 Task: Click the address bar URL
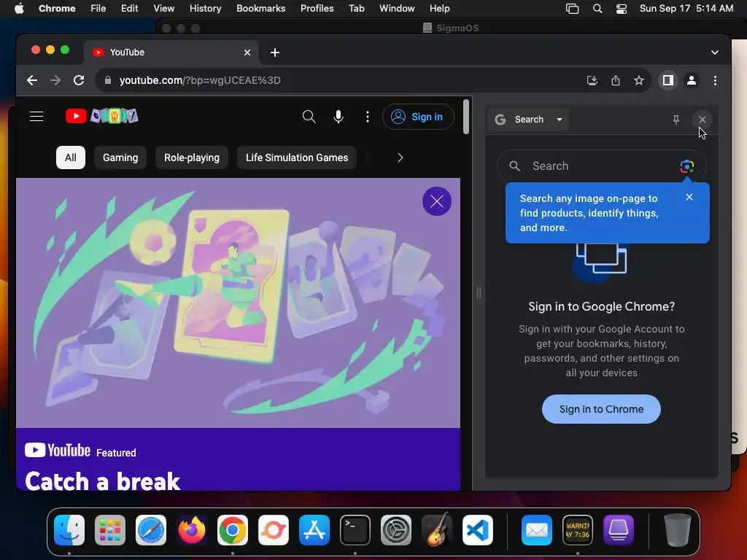[200, 80]
